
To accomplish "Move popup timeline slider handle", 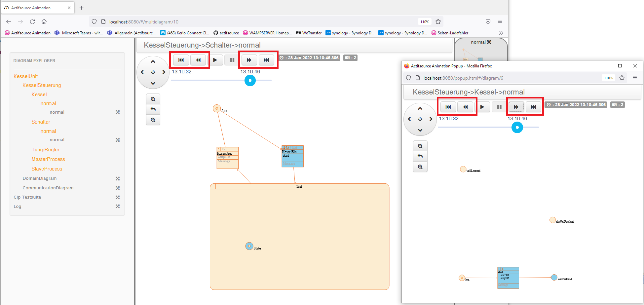I will pyautogui.click(x=517, y=127).
